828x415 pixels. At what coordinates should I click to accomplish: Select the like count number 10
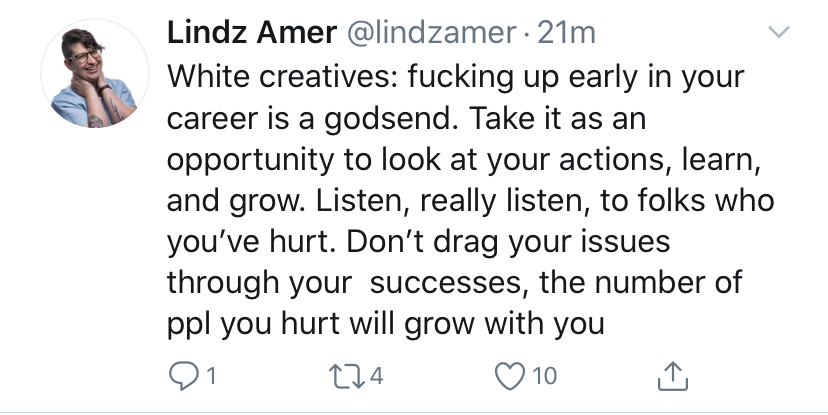pos(544,376)
